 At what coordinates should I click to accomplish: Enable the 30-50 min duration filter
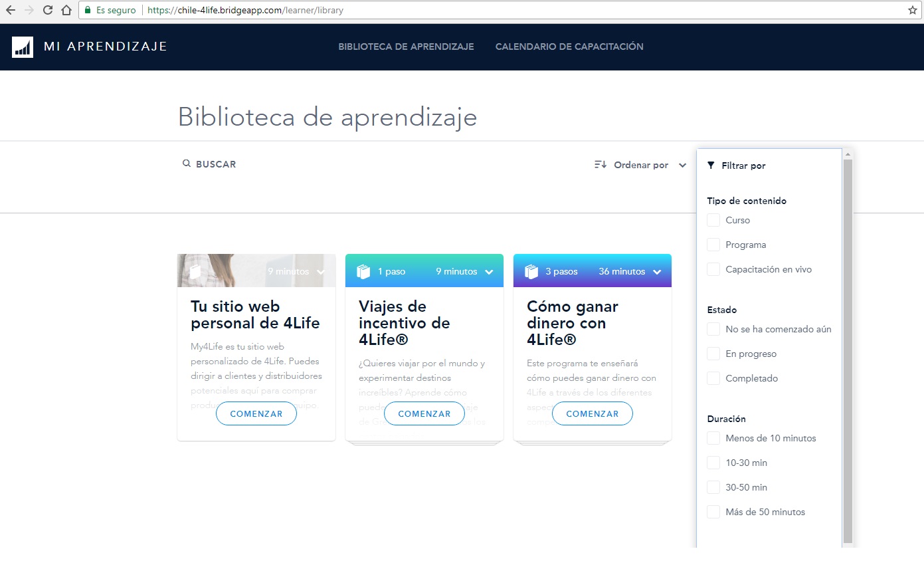click(x=713, y=487)
